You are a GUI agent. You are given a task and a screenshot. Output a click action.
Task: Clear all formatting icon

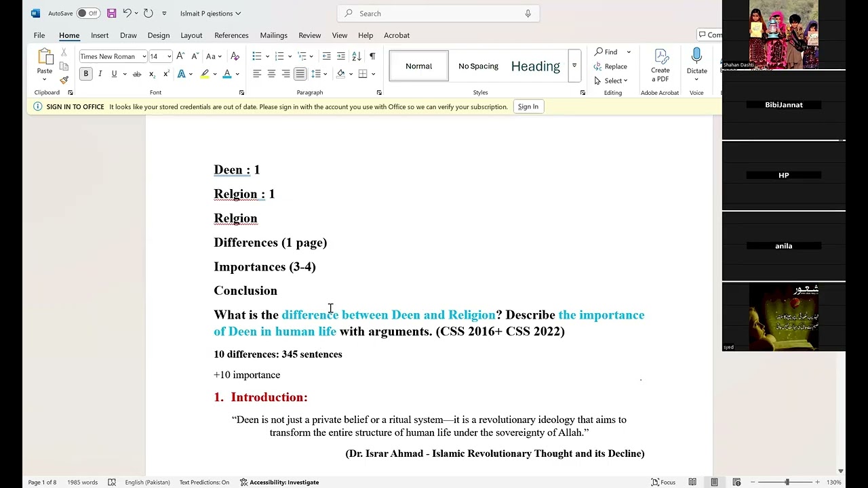click(235, 56)
